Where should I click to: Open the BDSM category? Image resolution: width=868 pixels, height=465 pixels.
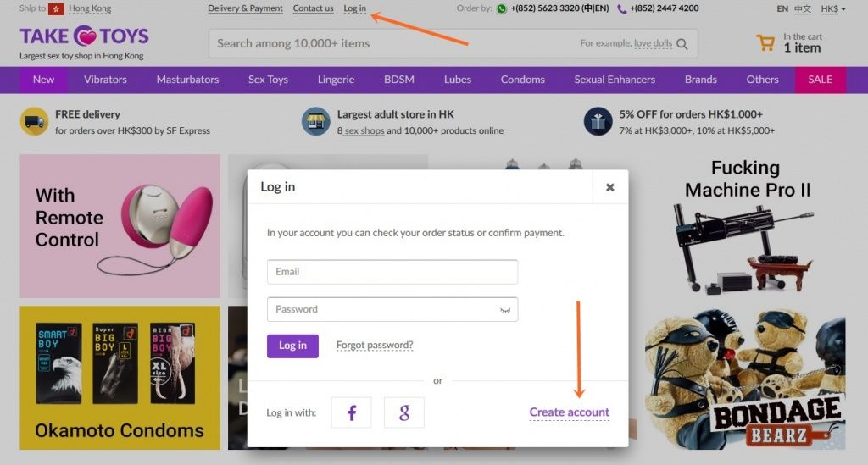pyautogui.click(x=399, y=80)
